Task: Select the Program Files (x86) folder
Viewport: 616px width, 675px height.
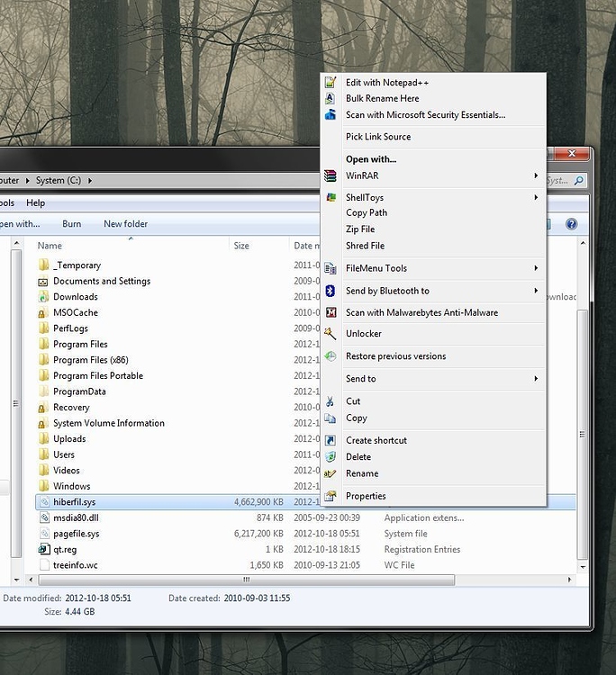Action: tap(91, 360)
